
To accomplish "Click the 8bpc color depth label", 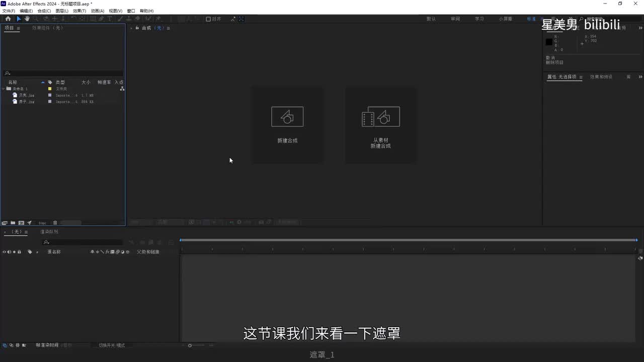I will (43, 223).
